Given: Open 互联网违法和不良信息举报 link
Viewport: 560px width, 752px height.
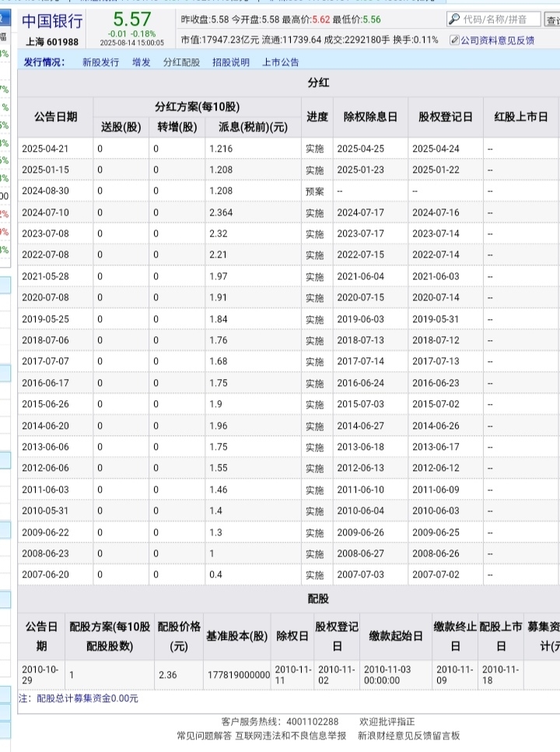Looking at the screenshot, I should coord(290,735).
